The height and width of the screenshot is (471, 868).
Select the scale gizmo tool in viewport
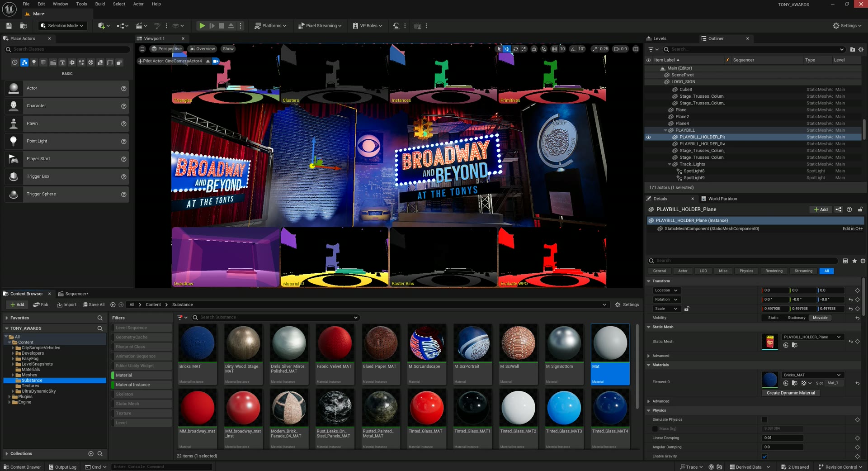[x=524, y=49]
